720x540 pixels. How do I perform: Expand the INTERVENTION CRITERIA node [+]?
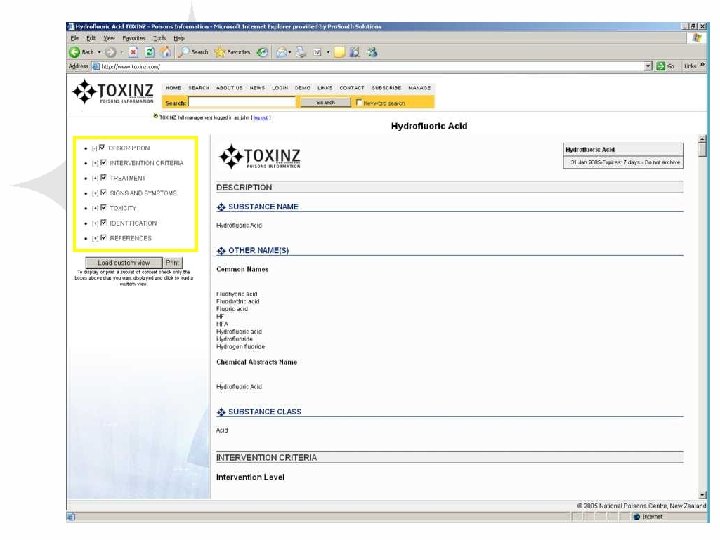95,163
